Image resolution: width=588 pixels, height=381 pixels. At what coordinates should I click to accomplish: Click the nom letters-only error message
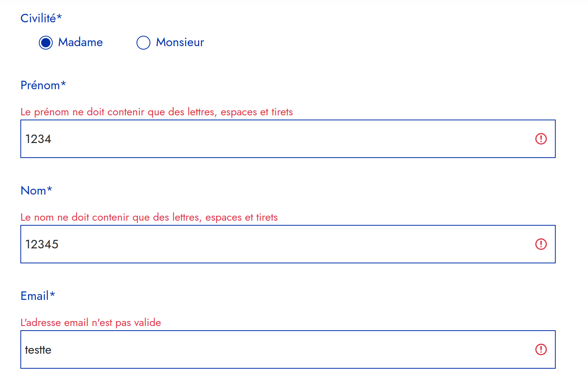[149, 217]
